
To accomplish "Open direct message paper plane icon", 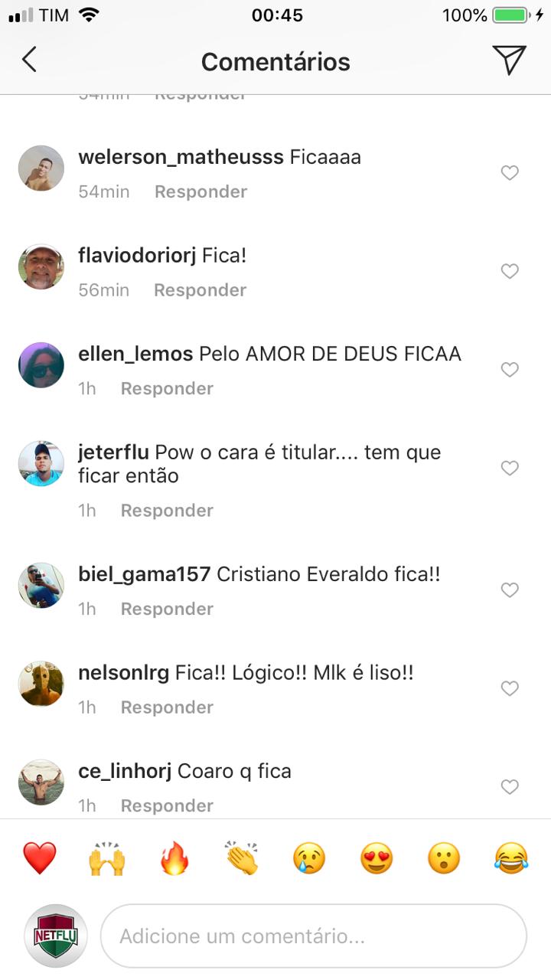I will (x=509, y=60).
